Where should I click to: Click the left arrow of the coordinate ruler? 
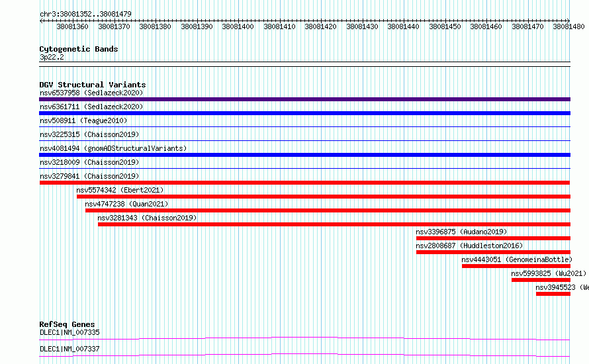click(x=41, y=21)
